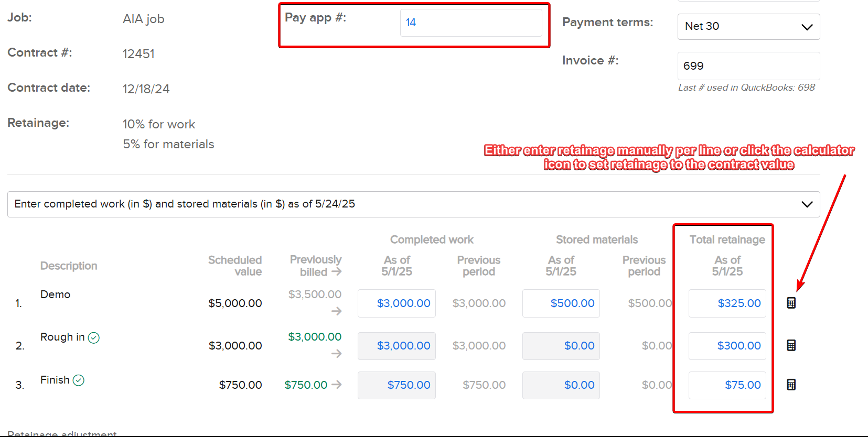
Task: Edit Finish total retainage $75.00 field
Action: (727, 385)
